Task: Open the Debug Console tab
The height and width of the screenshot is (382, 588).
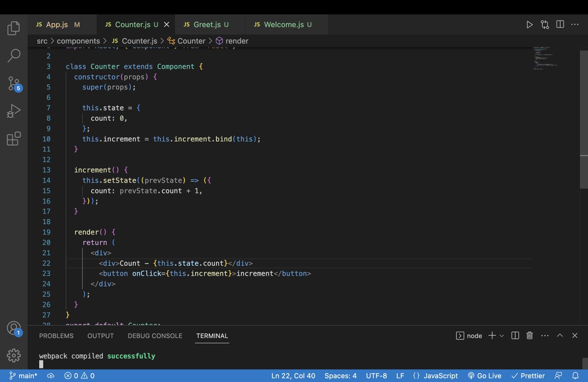Action: point(155,336)
